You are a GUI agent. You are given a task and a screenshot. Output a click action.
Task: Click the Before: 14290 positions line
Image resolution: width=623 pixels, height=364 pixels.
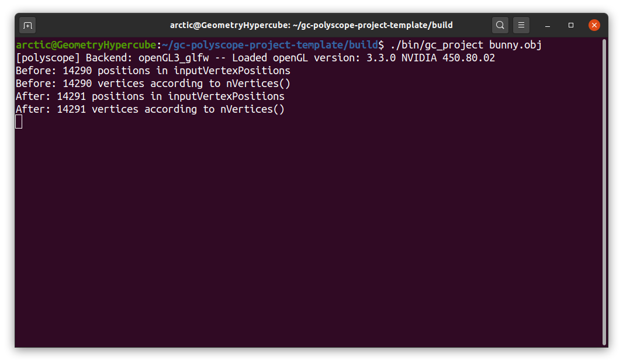point(152,70)
